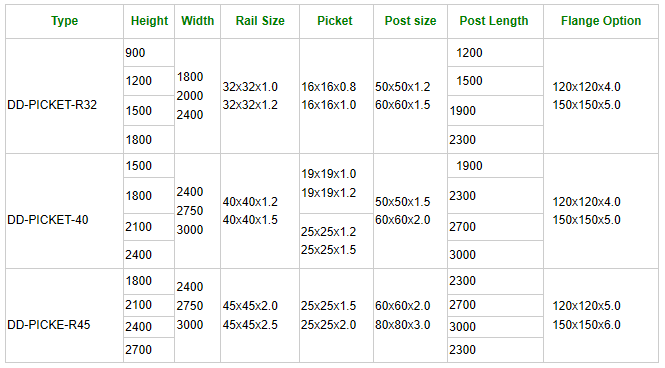Screen dimensions: 665x368
Task: Click the 45x45x2.0 rail size text
Action: click(250, 306)
